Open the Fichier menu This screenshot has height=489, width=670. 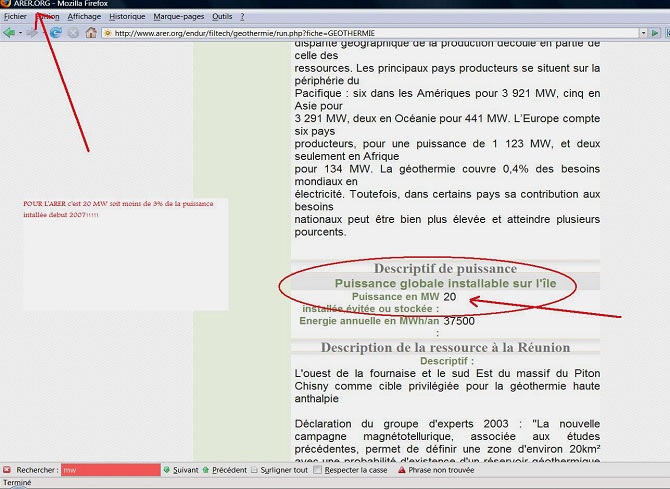[x=15, y=17]
